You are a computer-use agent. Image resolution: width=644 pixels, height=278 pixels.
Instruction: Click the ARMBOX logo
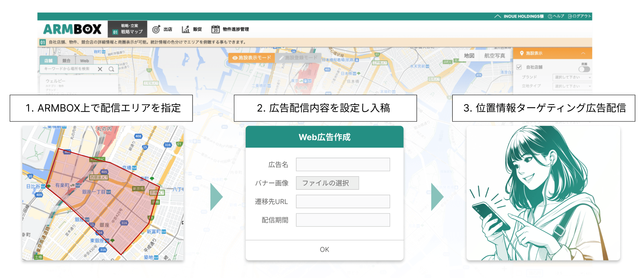[x=72, y=29]
